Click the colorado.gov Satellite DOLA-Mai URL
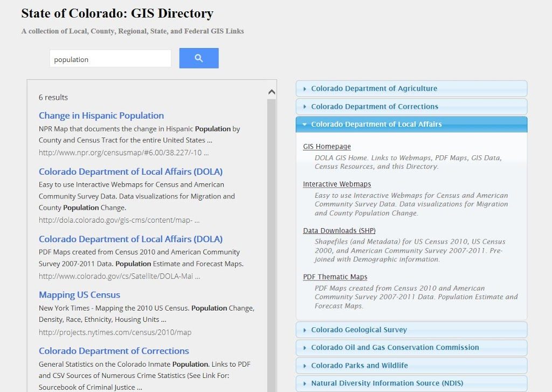552x392 pixels. click(119, 276)
